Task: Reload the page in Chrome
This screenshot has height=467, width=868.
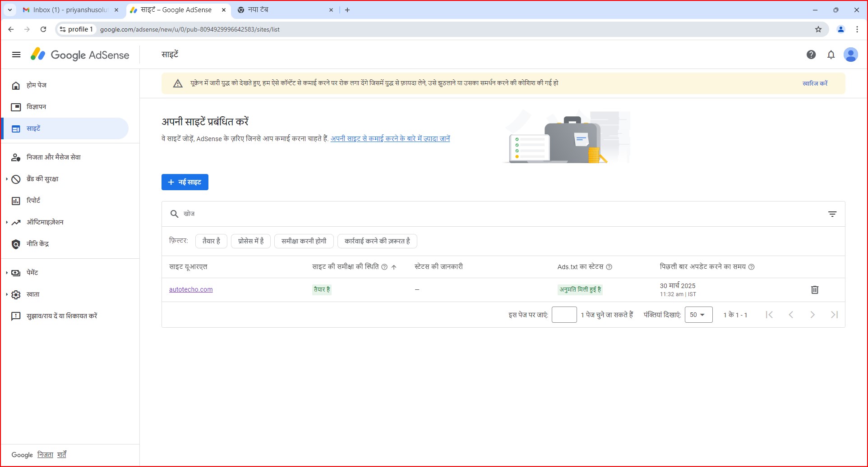Action: (43, 29)
